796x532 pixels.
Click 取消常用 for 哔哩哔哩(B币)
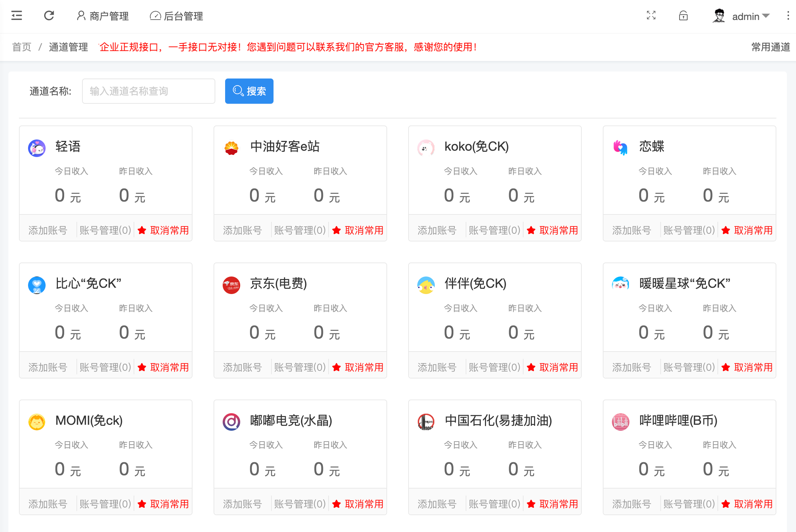click(747, 504)
